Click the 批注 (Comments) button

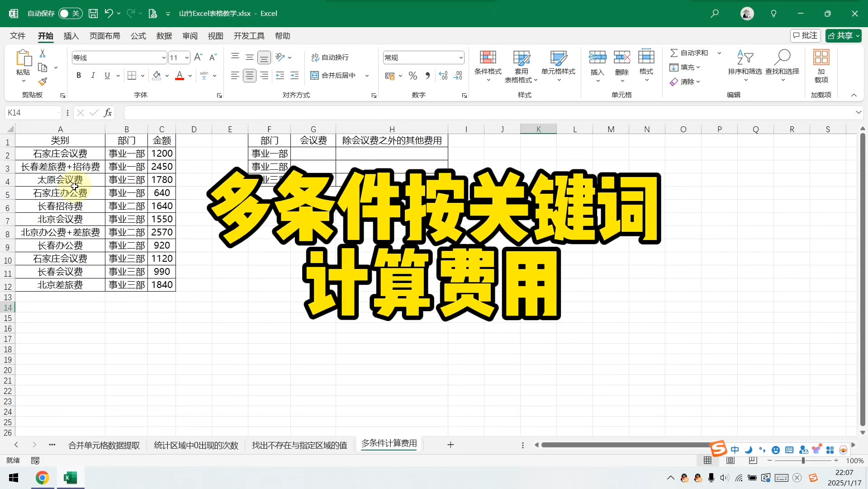805,35
